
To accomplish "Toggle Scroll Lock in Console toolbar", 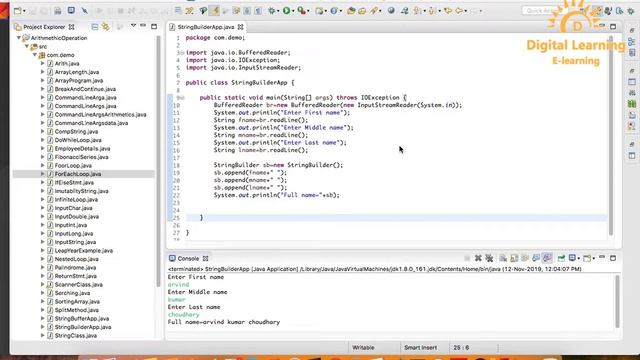I will 514,258.
